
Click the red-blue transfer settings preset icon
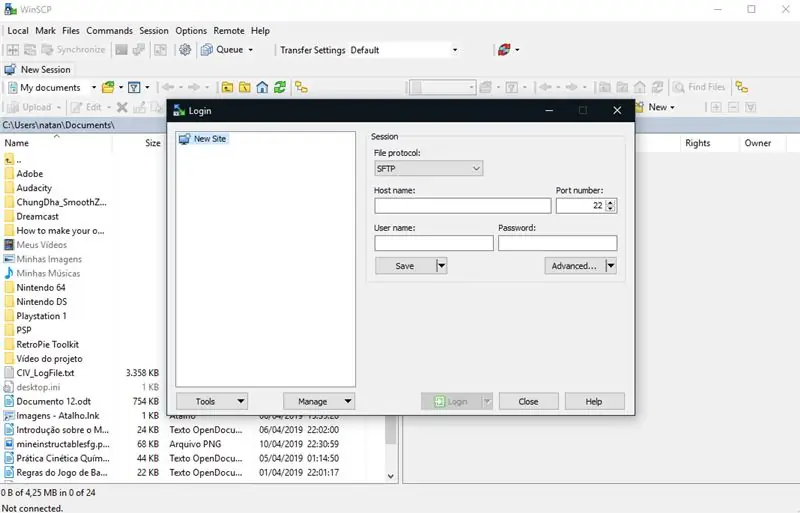pyautogui.click(x=504, y=50)
